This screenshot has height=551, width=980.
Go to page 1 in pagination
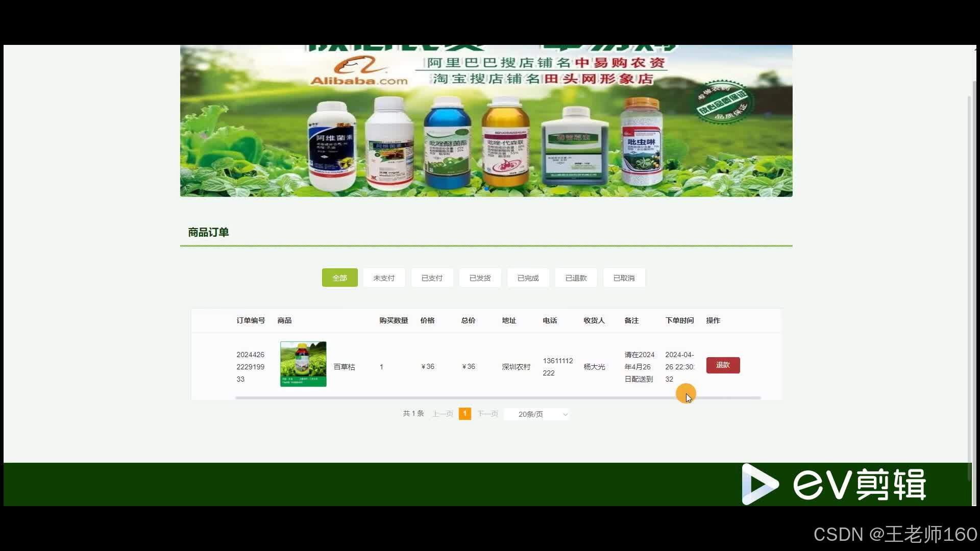(x=464, y=414)
